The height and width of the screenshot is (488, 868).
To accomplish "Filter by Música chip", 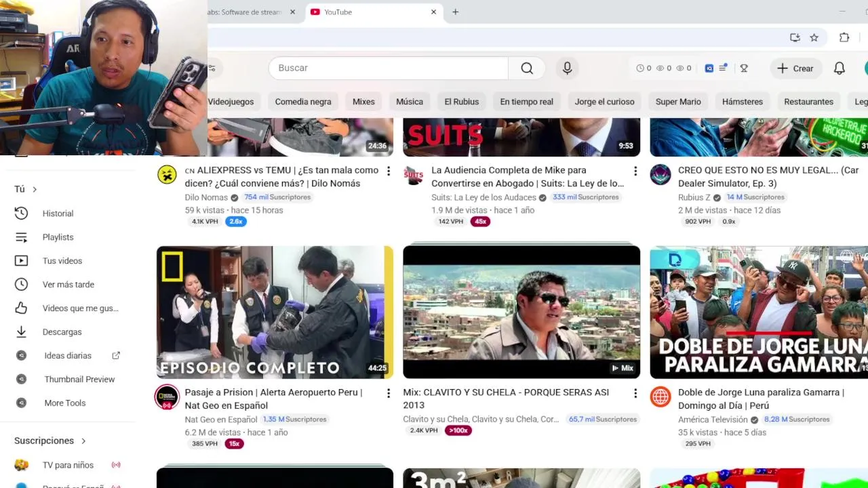I will tap(410, 102).
